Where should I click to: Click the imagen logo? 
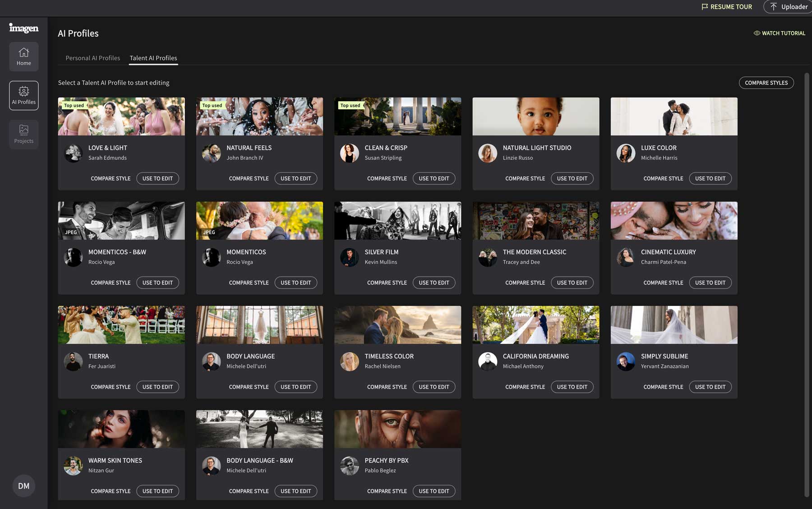point(23,28)
